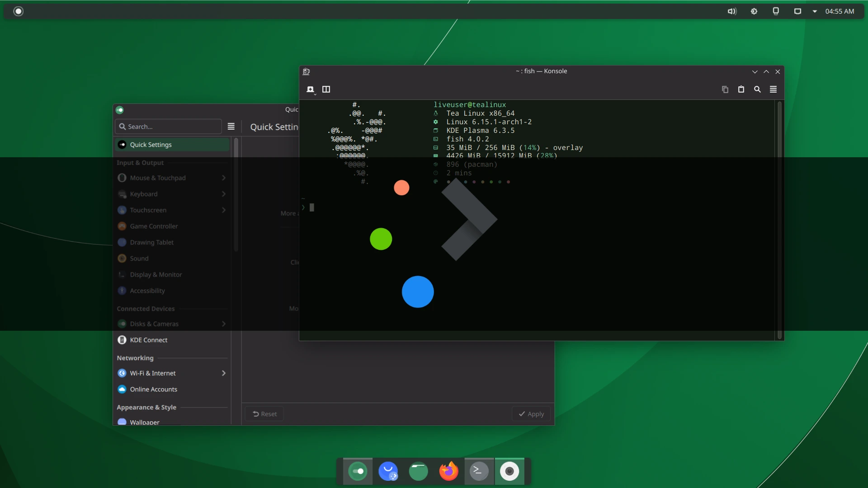Open volume controls from the top panel
This screenshot has height=488, width=868.
[732, 11]
